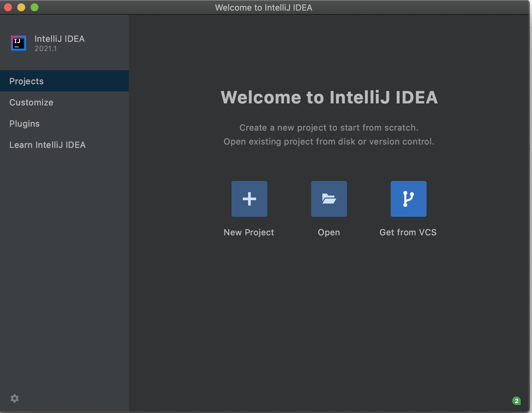Viewport: 532px width, 413px height.
Task: Click the Get from VCS label
Action: click(x=408, y=232)
